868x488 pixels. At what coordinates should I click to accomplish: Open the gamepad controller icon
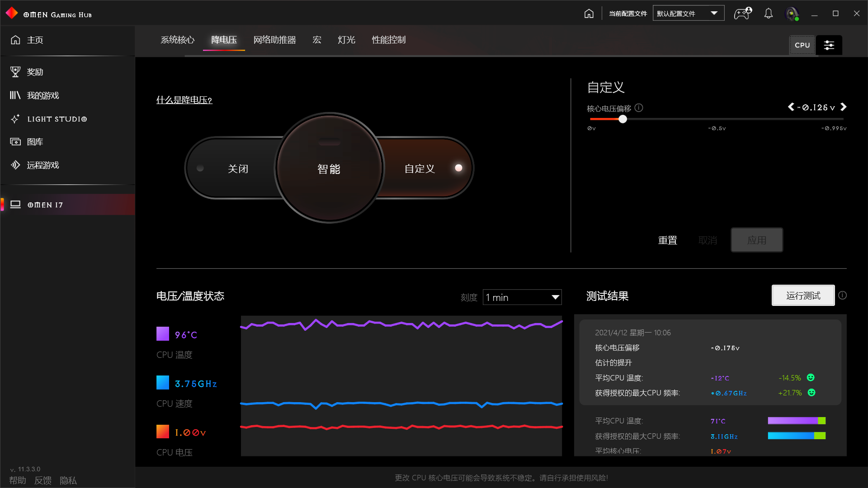pos(742,14)
